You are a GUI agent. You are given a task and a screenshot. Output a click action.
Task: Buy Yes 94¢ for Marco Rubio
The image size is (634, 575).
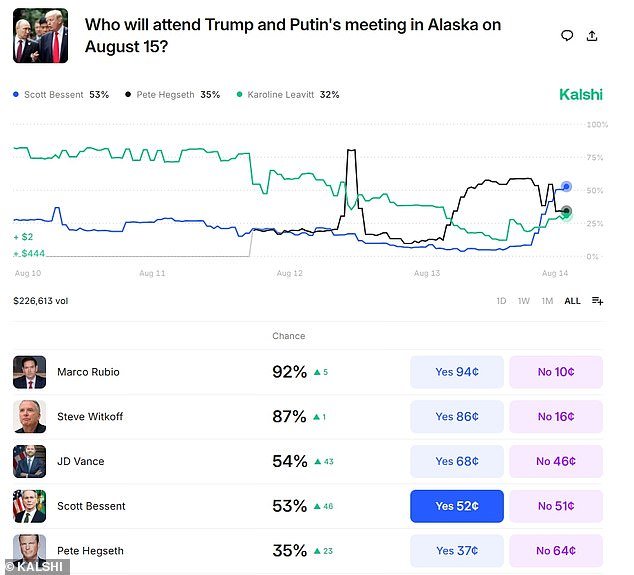click(x=457, y=372)
